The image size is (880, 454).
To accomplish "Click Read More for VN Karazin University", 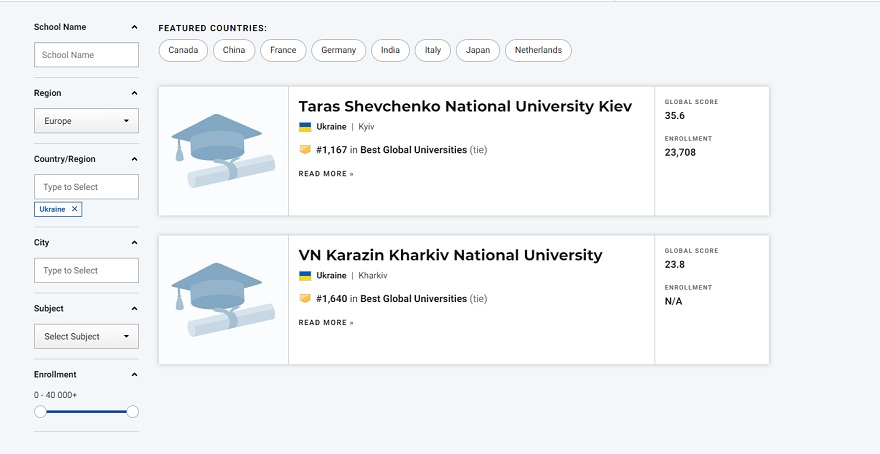I will pos(326,323).
